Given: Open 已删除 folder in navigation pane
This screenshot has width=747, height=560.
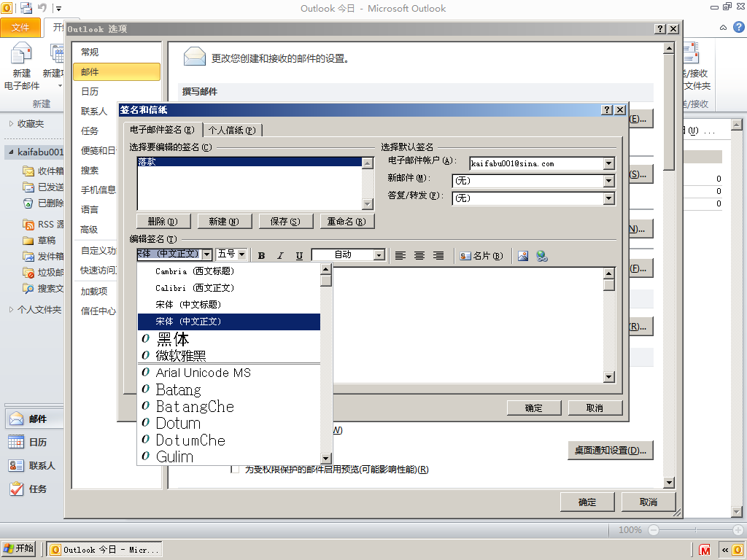Looking at the screenshot, I should coord(44,203).
